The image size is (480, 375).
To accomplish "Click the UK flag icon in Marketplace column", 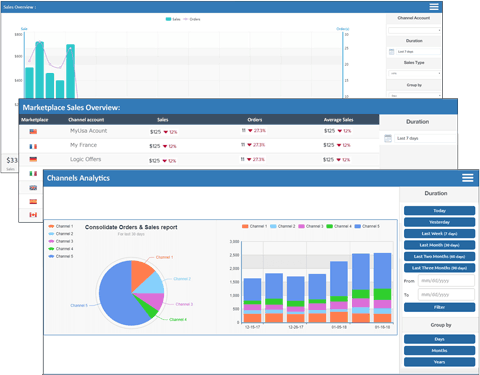I will [x=33, y=188].
